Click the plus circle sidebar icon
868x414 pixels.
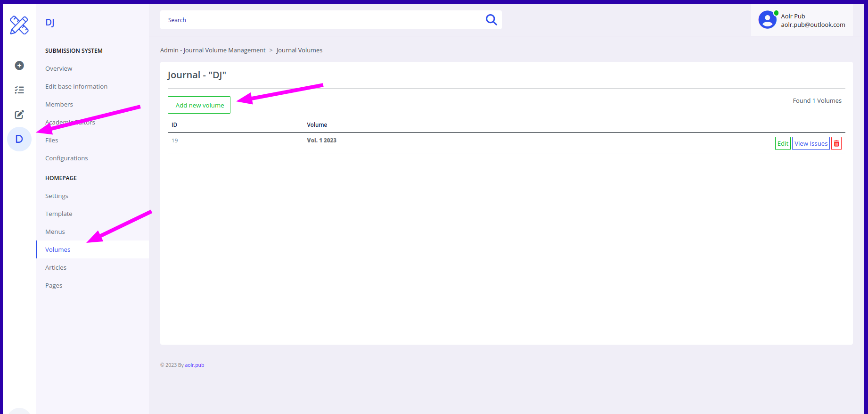(x=19, y=66)
